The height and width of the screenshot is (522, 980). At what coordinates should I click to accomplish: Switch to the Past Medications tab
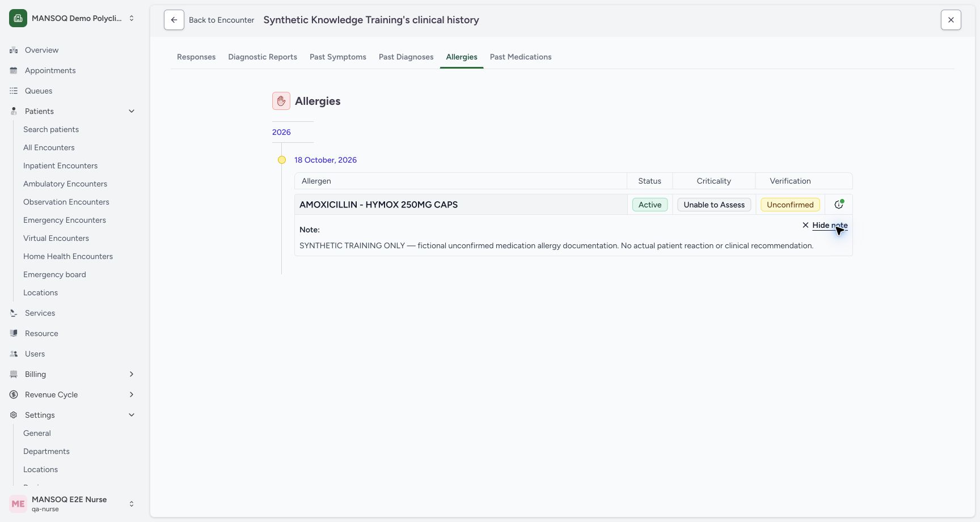(x=521, y=57)
